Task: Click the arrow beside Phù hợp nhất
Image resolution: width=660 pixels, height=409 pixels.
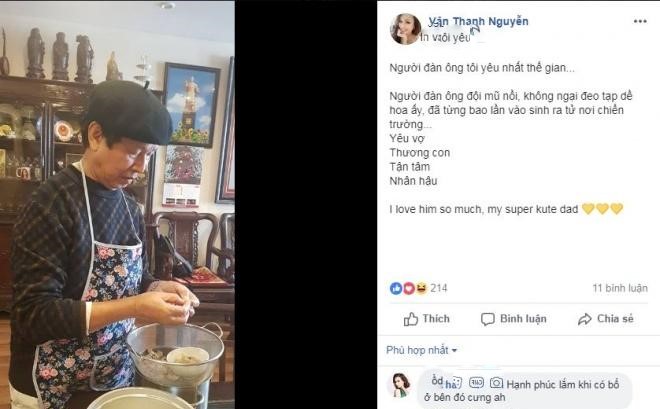Action: pyautogui.click(x=454, y=351)
